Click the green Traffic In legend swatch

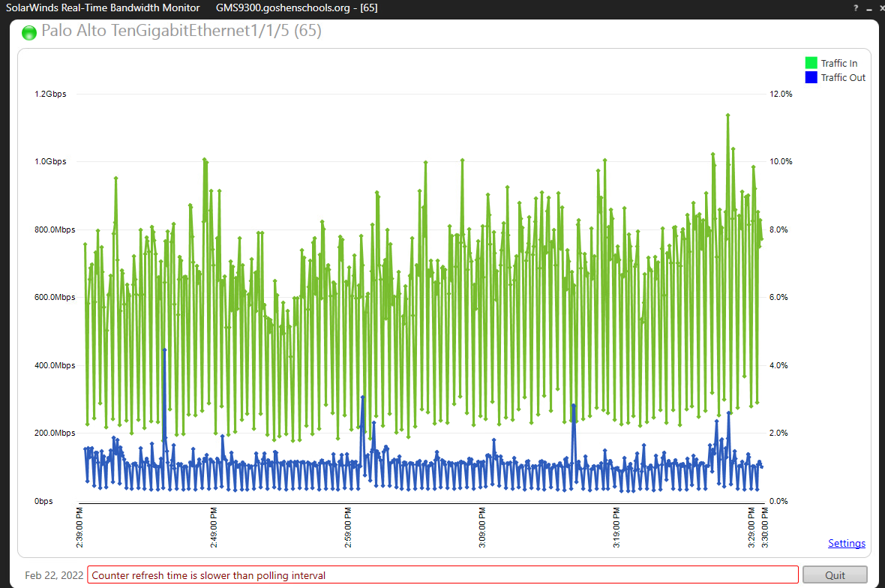point(811,63)
